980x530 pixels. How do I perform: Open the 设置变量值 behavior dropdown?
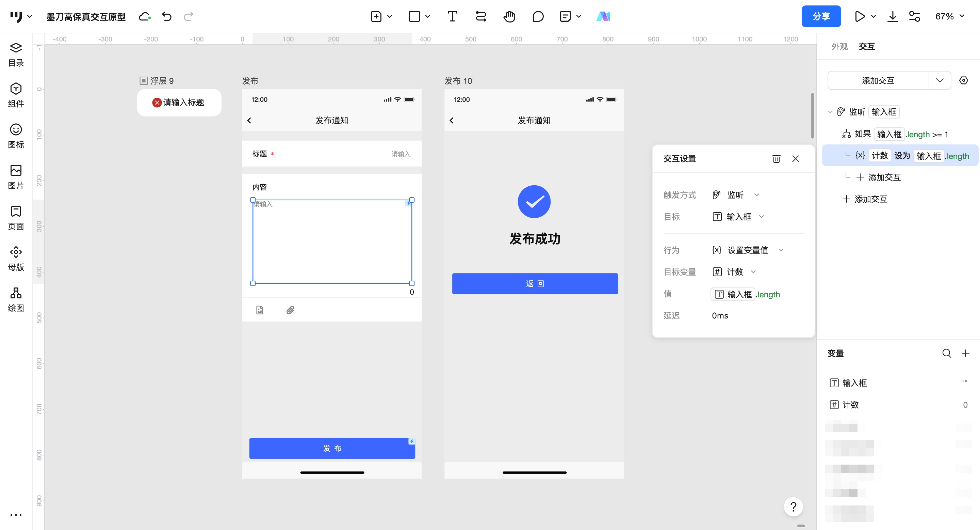click(781, 250)
